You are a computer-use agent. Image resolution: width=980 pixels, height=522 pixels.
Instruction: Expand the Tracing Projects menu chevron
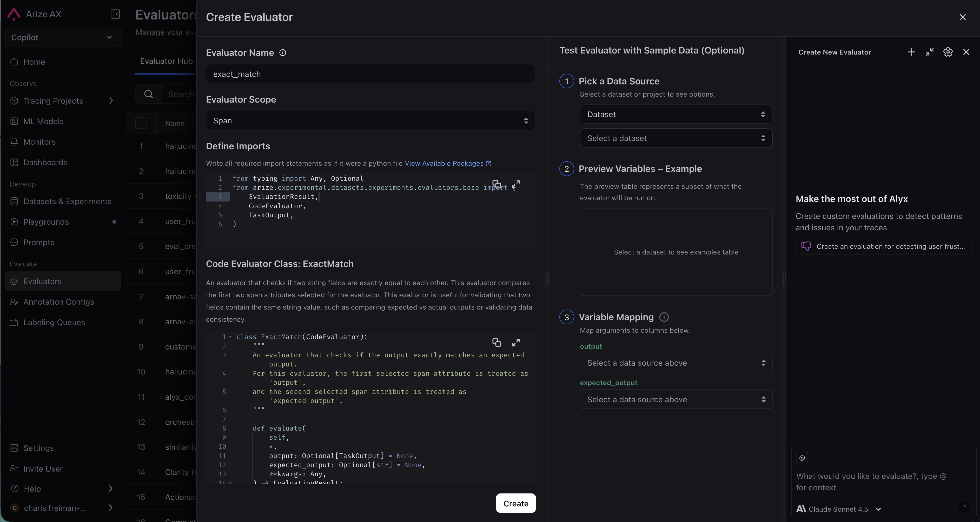click(111, 101)
